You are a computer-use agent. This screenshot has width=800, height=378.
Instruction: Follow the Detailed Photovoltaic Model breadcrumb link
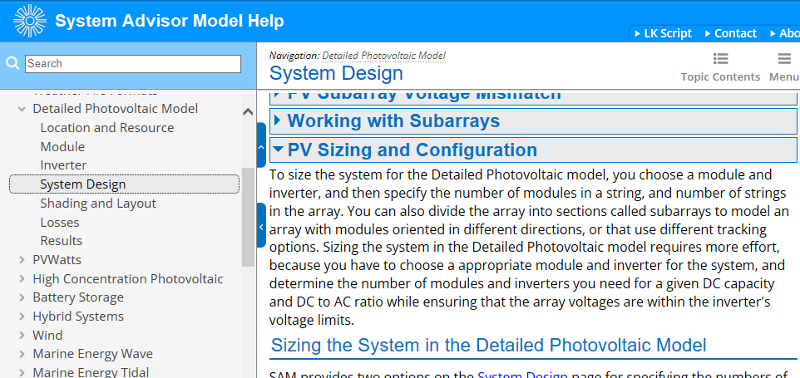tap(384, 56)
